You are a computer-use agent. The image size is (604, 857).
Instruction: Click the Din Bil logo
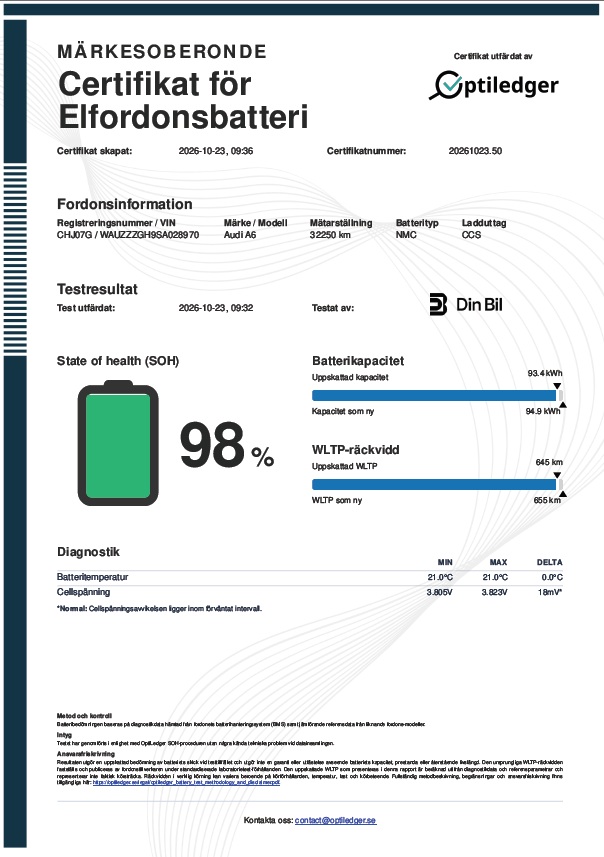pos(466,304)
